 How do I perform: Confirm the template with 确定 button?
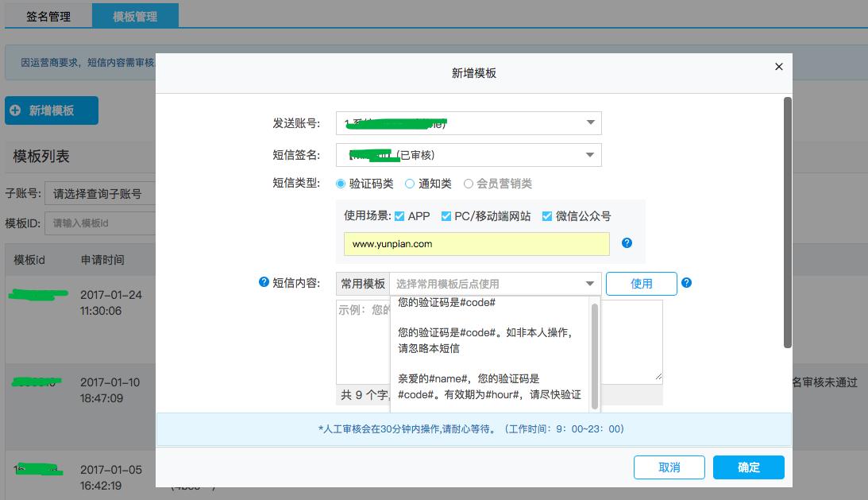click(748, 467)
